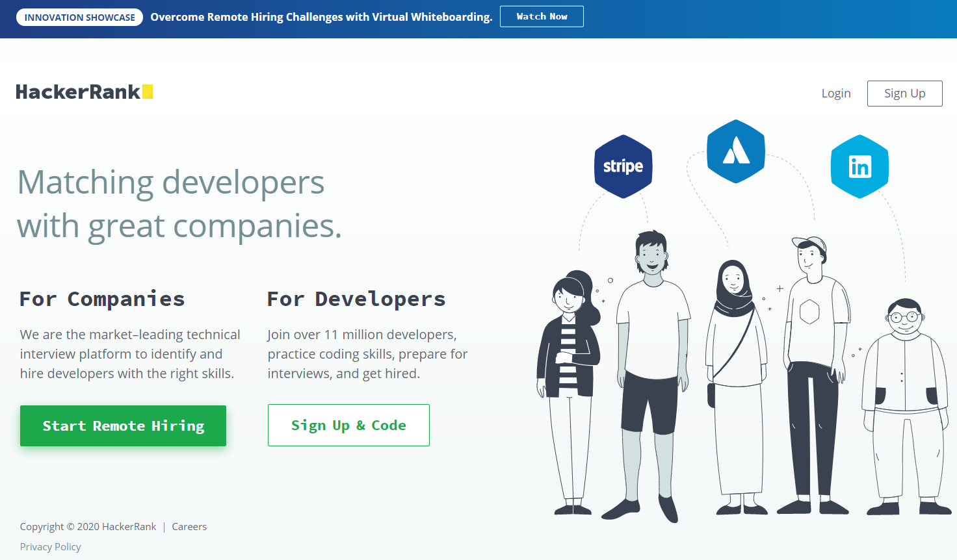Image resolution: width=957 pixels, height=560 pixels.
Task: Click the LinkedIn hexagon logo
Action: pyautogui.click(x=859, y=166)
